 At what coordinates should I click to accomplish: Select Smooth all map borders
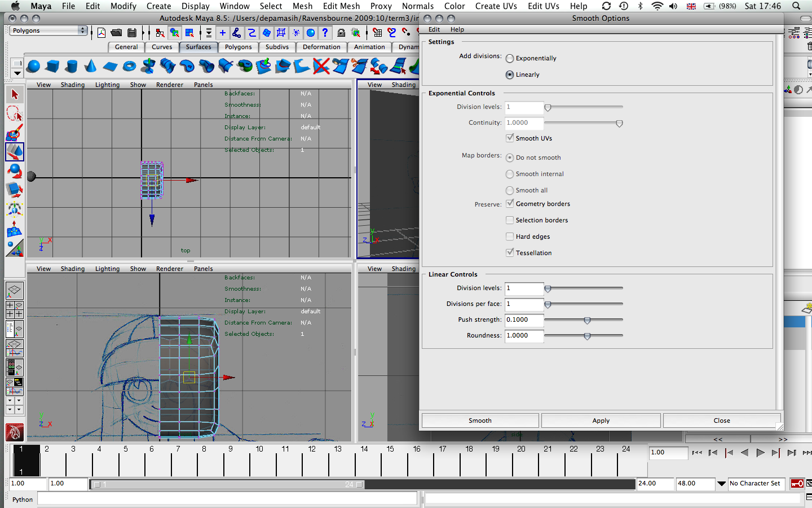(510, 190)
